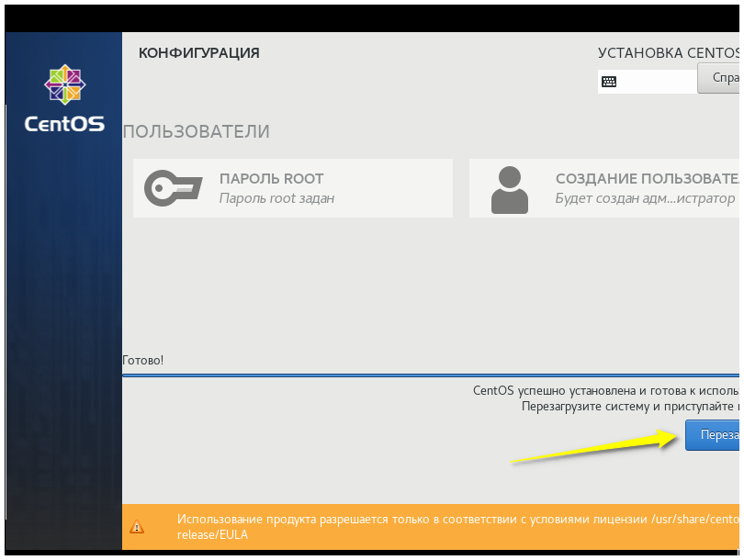The height and width of the screenshot is (560, 744).
Task: Click the 'Пароль root задан' status text
Action: [x=276, y=198]
